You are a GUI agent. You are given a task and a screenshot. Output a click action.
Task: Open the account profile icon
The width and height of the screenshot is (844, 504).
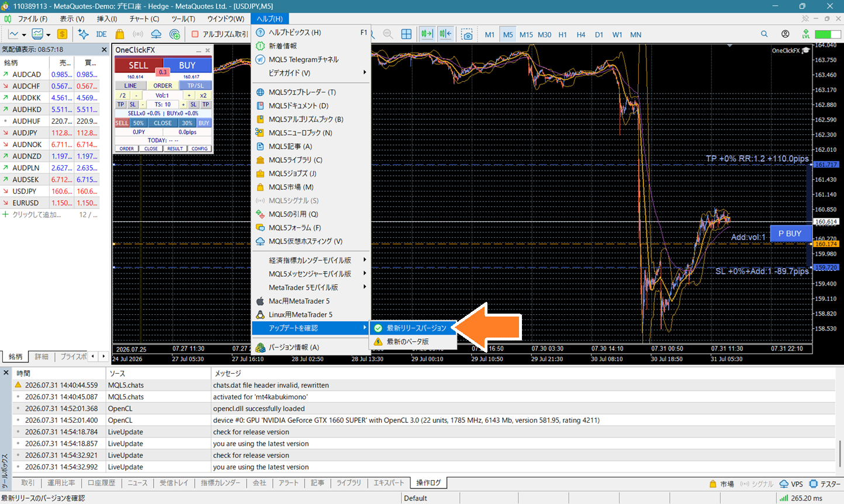pyautogui.click(x=785, y=34)
